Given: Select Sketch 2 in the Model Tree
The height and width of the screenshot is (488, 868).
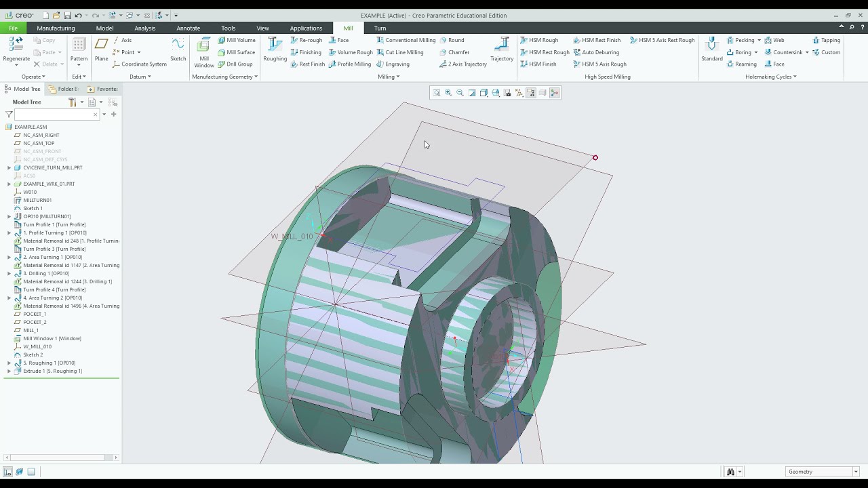Looking at the screenshot, I should (x=28, y=354).
